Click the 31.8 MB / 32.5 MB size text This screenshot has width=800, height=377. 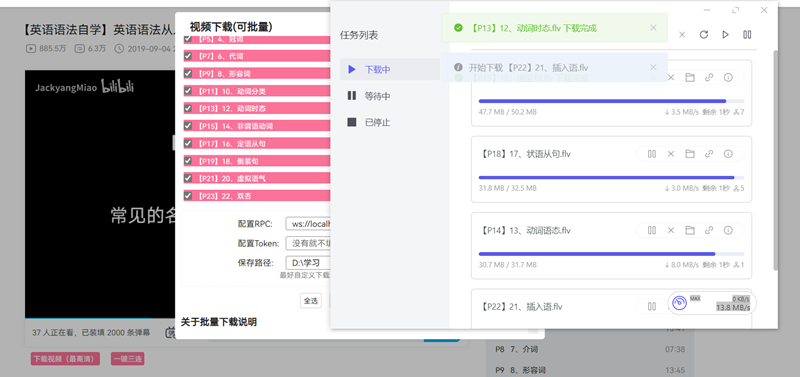point(508,188)
